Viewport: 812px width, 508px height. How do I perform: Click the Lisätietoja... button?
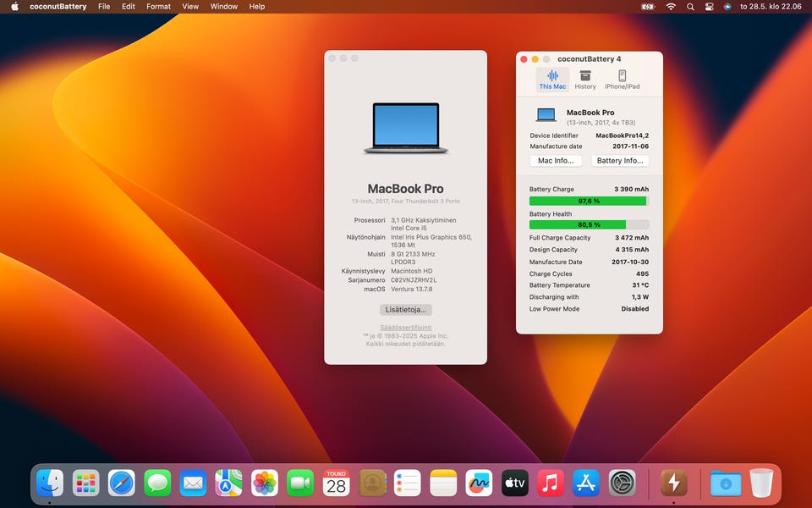pos(405,310)
